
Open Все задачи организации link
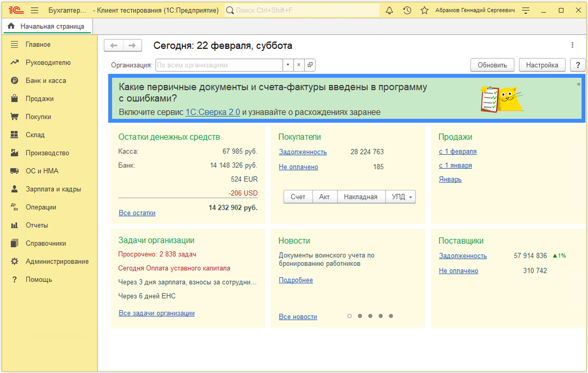click(x=157, y=313)
